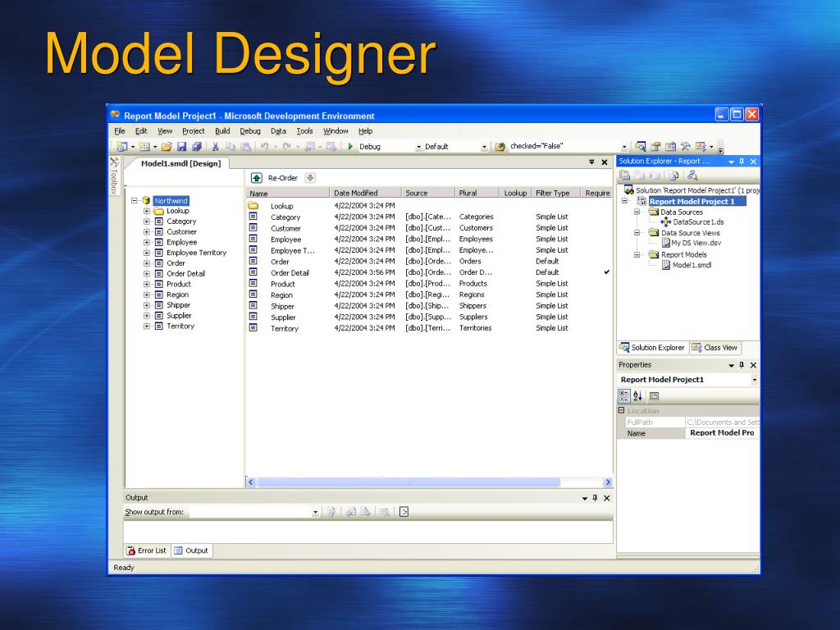The width and height of the screenshot is (840, 630).
Task: Collapse the Data Sources folder
Action: pyautogui.click(x=637, y=212)
